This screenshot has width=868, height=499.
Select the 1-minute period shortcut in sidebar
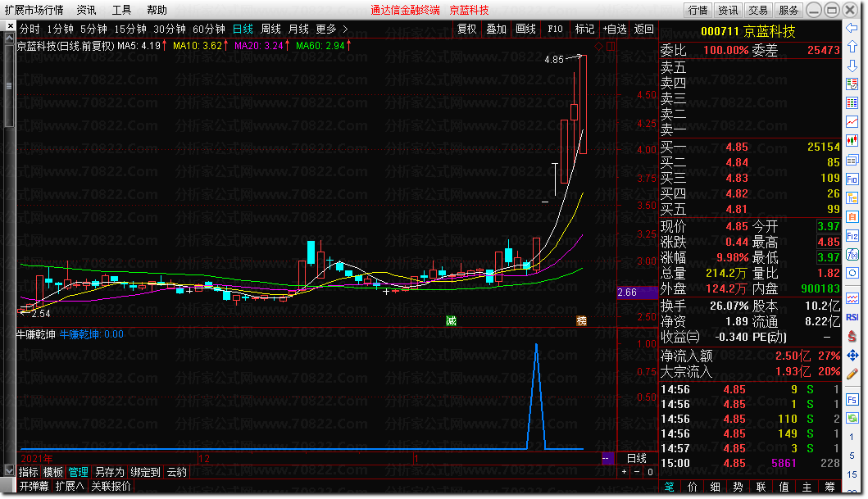[852, 437]
